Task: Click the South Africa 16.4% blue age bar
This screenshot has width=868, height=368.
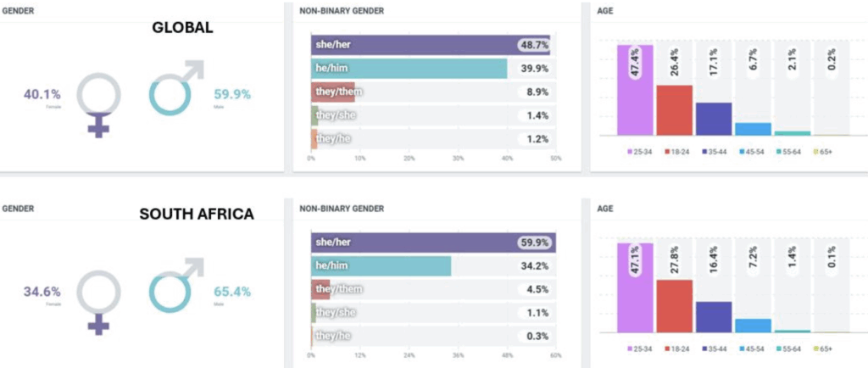Action: [x=714, y=316]
